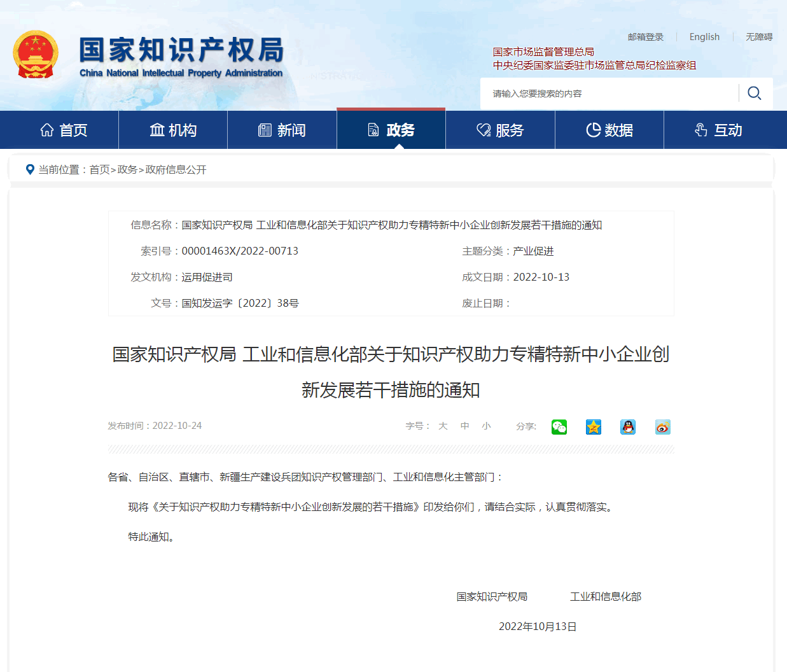
Task: Go to the 新闻 news section
Action: tap(282, 130)
